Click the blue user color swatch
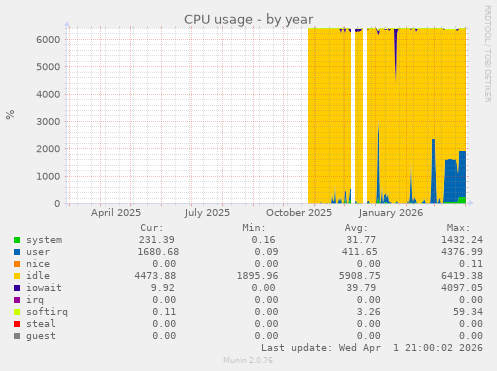Screen dimensions: 497x371 [17, 252]
